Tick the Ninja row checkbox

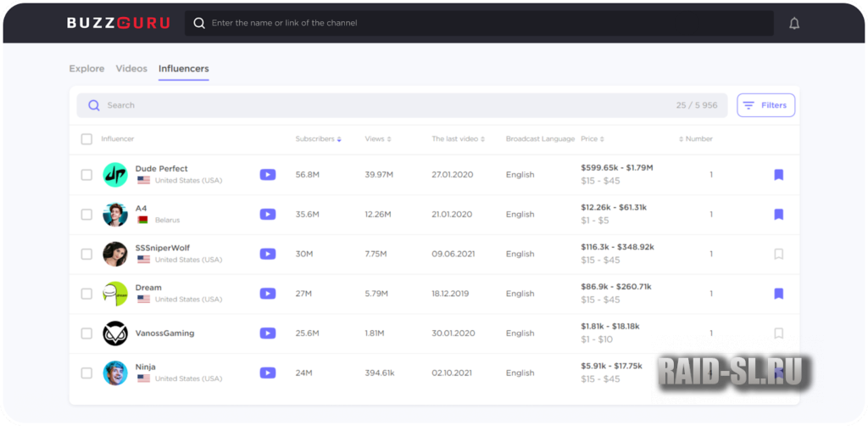[x=86, y=373]
